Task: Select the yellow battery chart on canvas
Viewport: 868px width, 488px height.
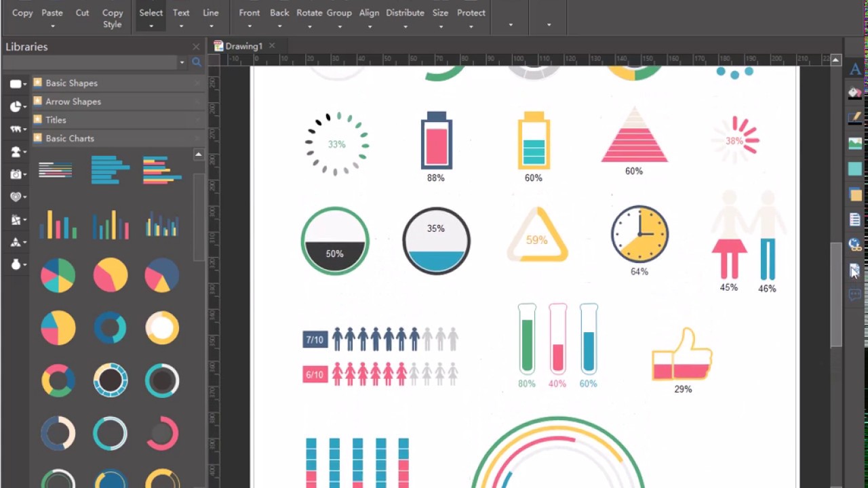Action: (x=534, y=140)
